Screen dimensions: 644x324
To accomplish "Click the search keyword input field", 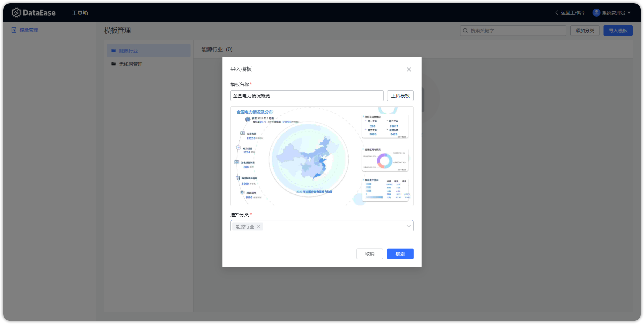I will pos(513,31).
